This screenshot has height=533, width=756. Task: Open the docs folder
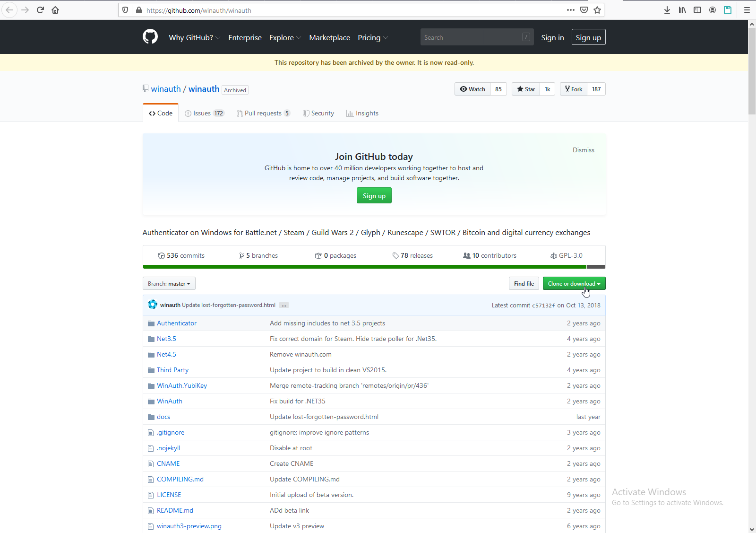(163, 417)
